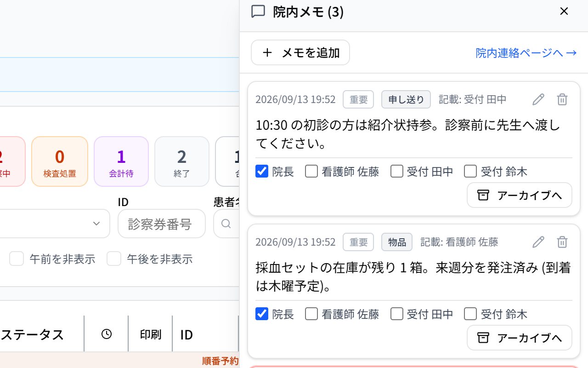Click the 申し送り category tag

(406, 99)
